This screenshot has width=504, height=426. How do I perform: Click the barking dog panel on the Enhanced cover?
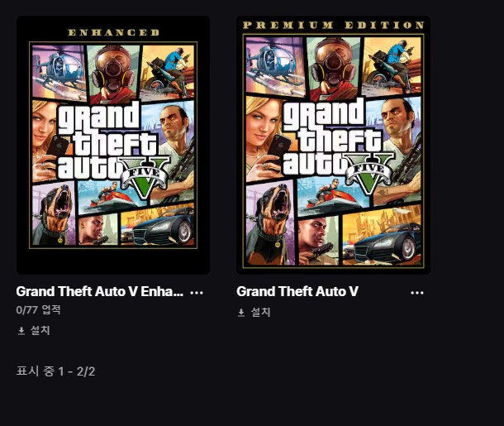pos(54,213)
